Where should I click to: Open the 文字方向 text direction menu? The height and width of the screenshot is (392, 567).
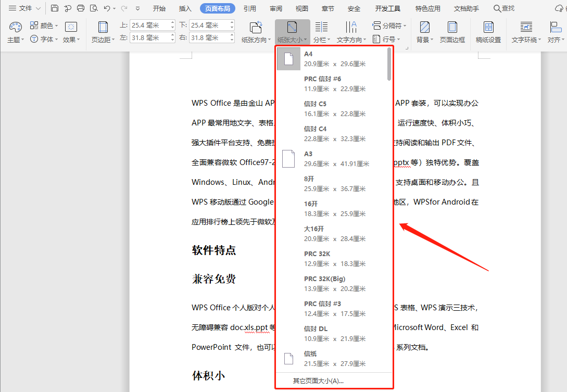pyautogui.click(x=351, y=32)
